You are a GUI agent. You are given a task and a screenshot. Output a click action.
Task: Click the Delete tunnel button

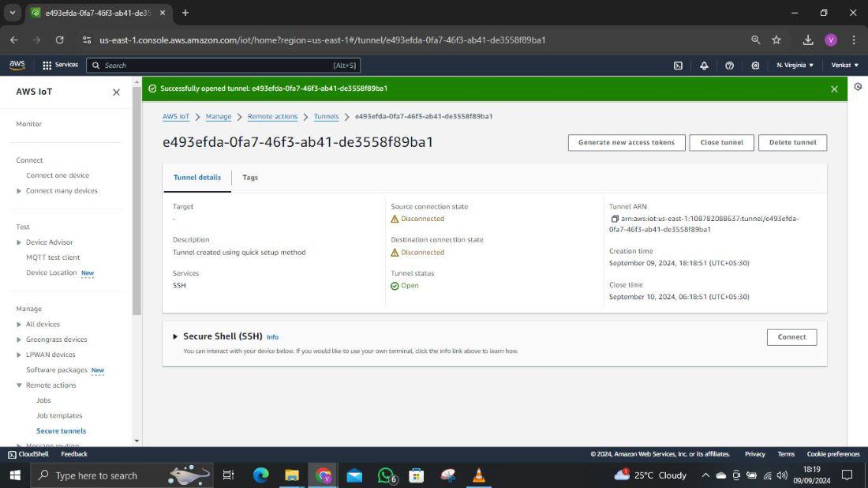pos(793,142)
